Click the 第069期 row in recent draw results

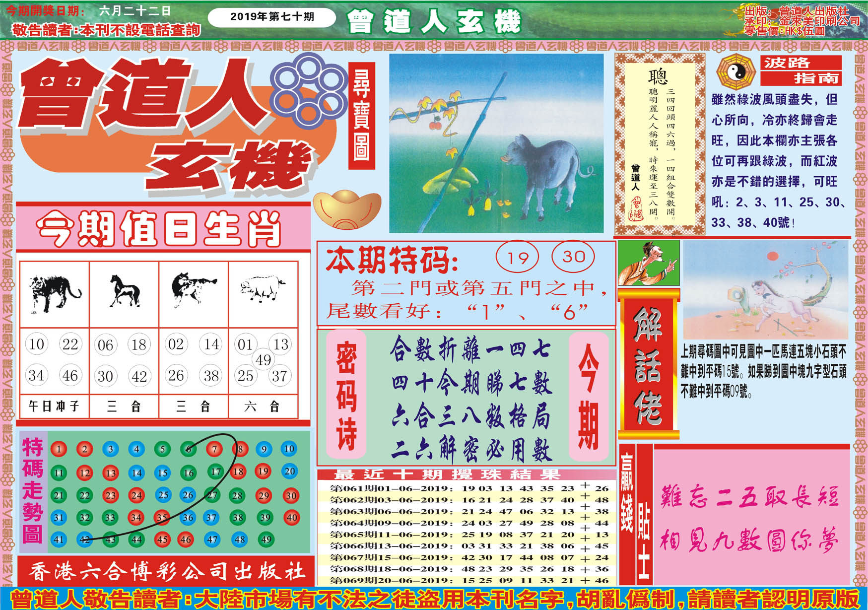[467, 580]
